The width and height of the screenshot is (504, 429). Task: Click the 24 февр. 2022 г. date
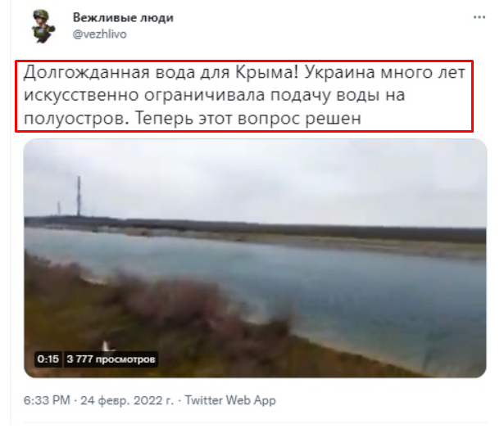pos(127,400)
